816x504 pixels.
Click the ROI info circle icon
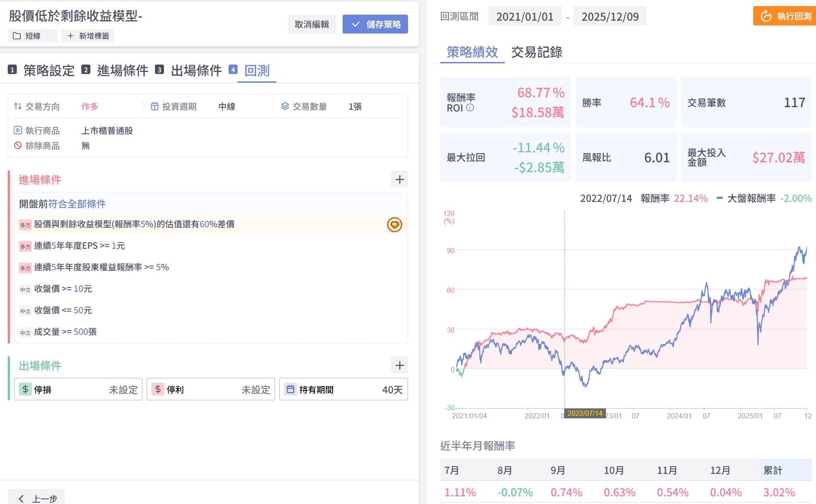click(470, 108)
